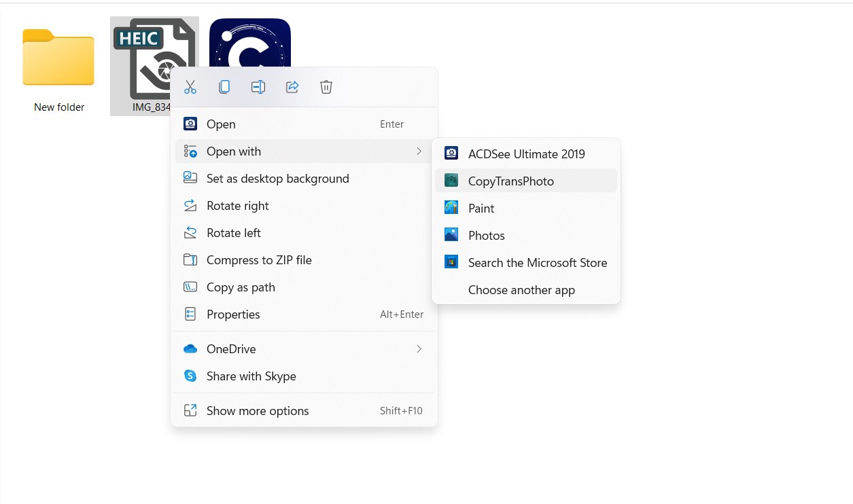Click the Properties icon
Image resolution: width=853 pixels, height=504 pixels.
[190, 314]
